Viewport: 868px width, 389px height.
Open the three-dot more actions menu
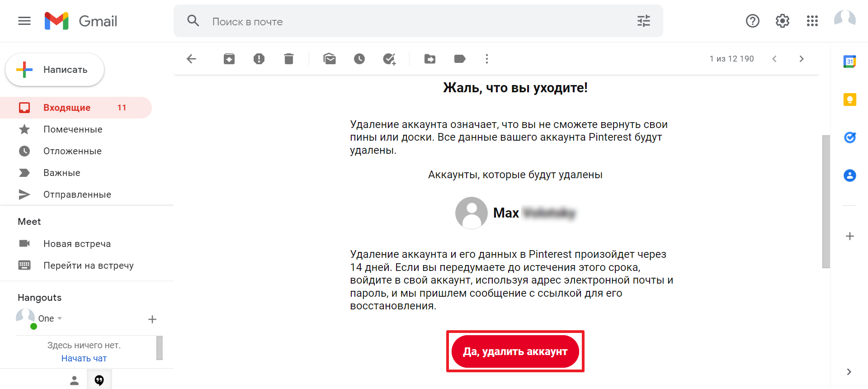[487, 59]
